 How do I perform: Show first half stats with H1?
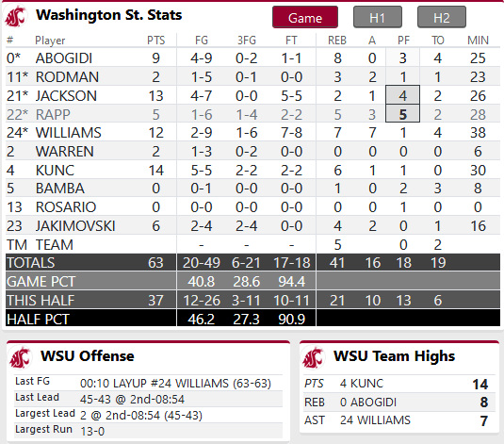[378, 17]
